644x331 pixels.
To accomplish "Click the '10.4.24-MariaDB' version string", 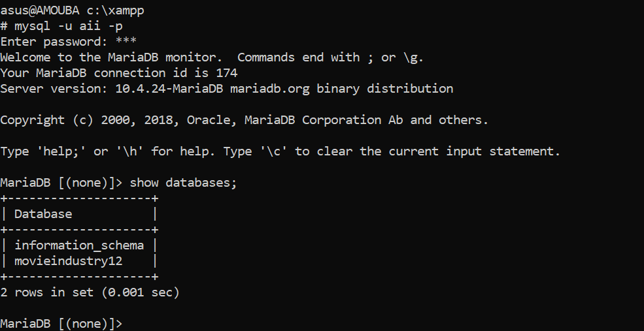I will click(x=169, y=89).
